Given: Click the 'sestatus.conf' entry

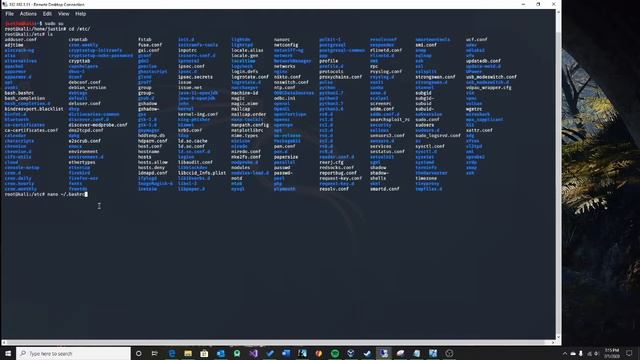Looking at the screenshot, I should pyautogui.click(x=388, y=151).
